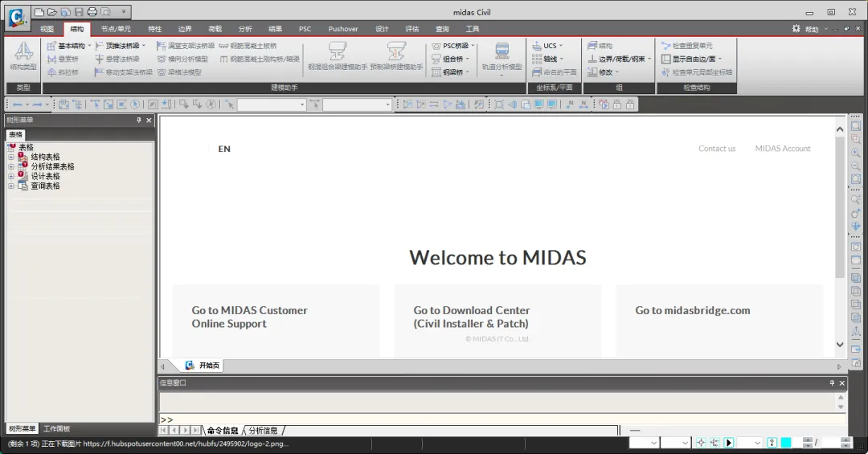Open the 满堂支架法桥梁 wizard
The width and height of the screenshot is (868, 454).
click(186, 45)
